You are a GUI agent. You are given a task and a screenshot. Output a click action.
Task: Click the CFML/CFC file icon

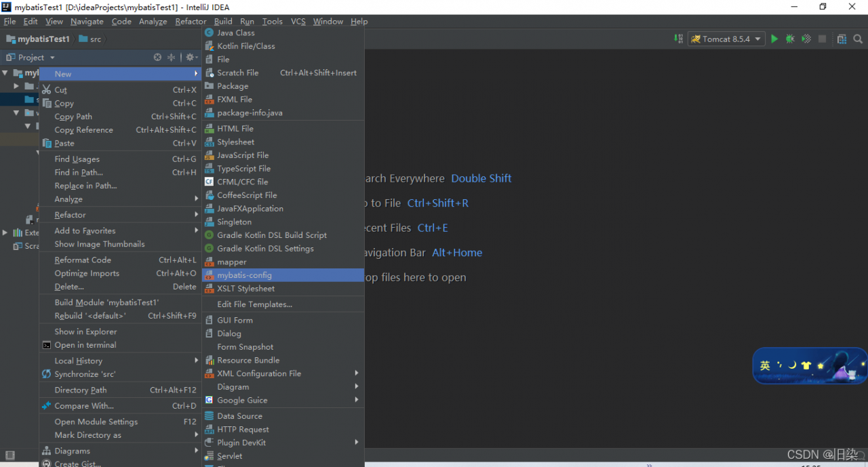(210, 182)
